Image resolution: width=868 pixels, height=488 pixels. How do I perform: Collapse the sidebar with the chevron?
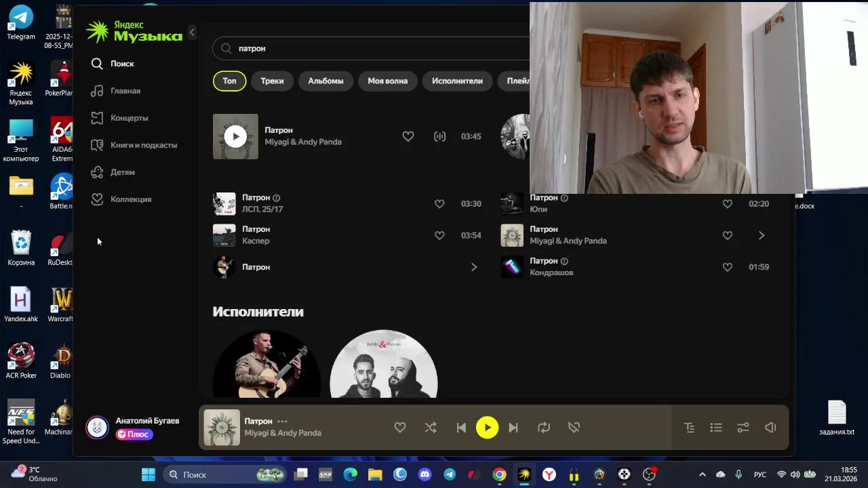pyautogui.click(x=192, y=32)
